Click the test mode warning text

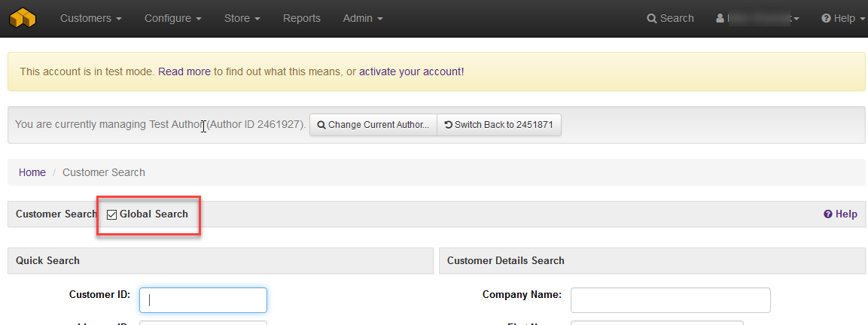(242, 71)
